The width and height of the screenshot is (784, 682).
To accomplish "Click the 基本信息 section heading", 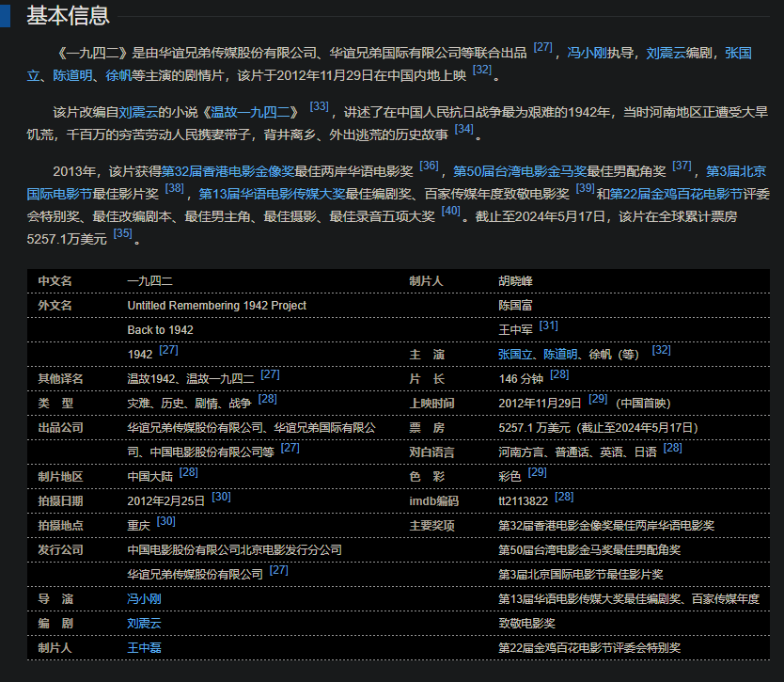I will pyautogui.click(x=68, y=16).
